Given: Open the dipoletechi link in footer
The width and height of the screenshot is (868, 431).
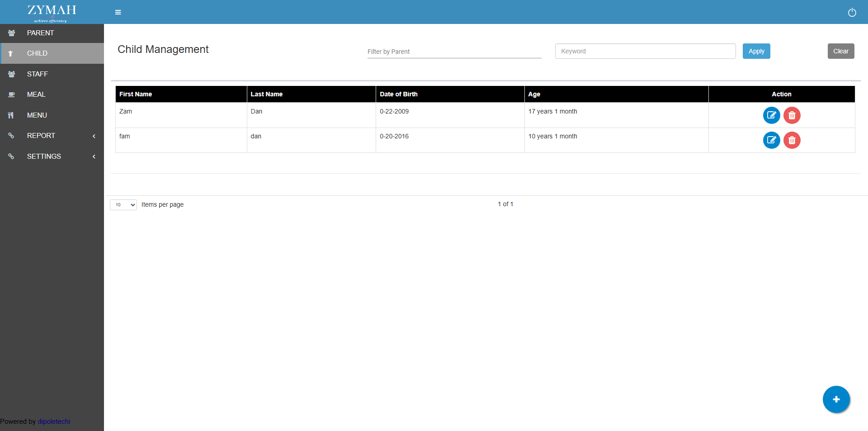Looking at the screenshot, I should (54, 422).
